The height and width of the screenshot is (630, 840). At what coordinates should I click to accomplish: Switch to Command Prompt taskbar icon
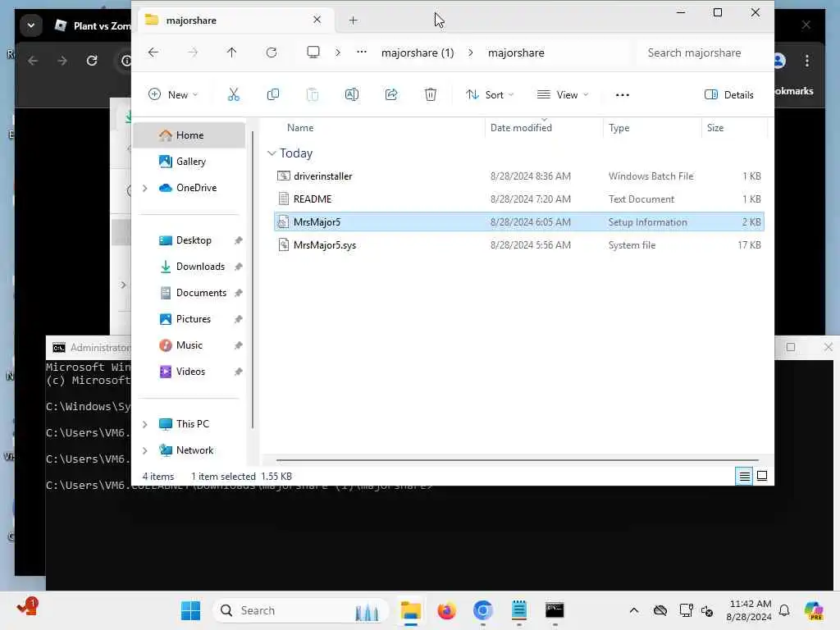pyautogui.click(x=555, y=610)
